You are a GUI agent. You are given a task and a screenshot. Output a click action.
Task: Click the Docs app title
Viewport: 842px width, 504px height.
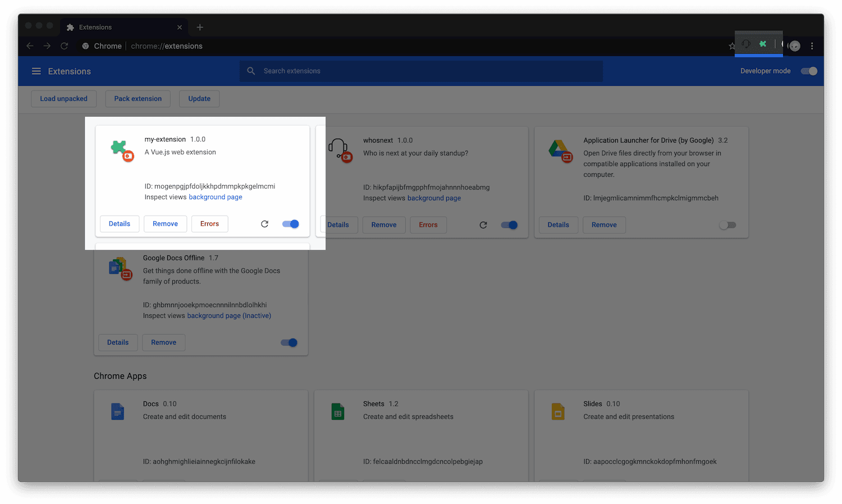[151, 404]
